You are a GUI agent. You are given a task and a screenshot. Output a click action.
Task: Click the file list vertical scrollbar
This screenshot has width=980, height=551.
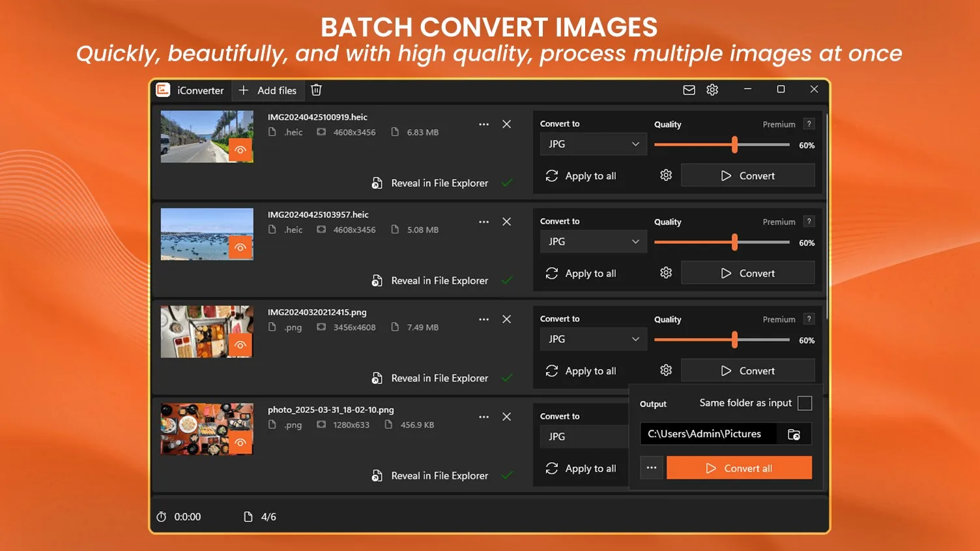(x=827, y=215)
